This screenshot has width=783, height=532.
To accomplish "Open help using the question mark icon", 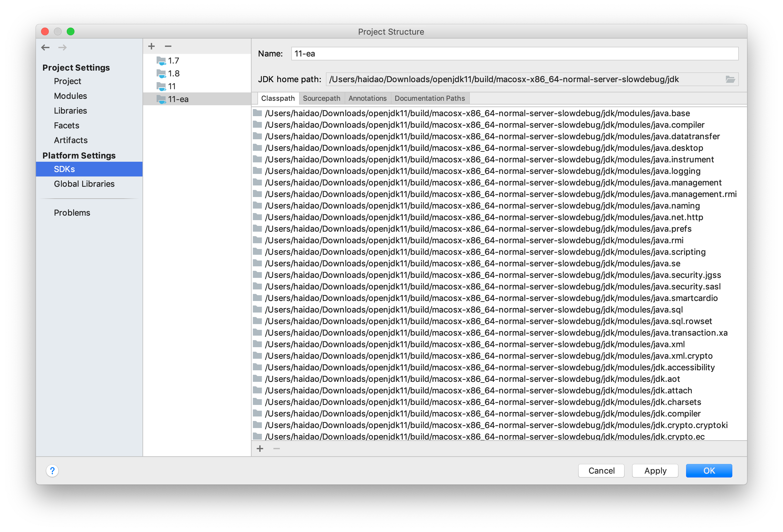I will 53,471.
